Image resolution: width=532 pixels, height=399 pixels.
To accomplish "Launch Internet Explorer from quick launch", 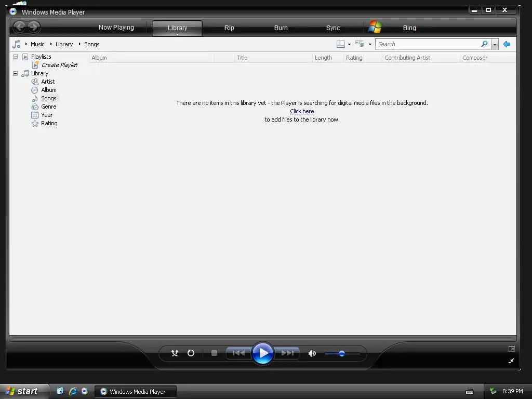I will coord(73,391).
